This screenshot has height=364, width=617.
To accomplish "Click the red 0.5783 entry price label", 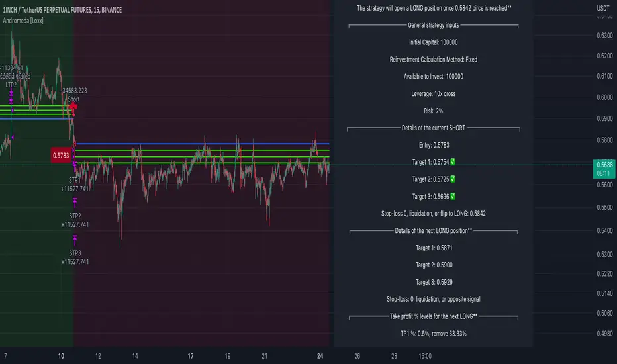I will coord(61,155).
